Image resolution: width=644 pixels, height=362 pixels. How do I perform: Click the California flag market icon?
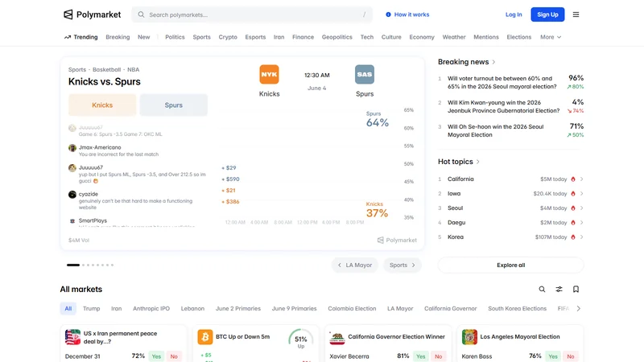pos(337,337)
